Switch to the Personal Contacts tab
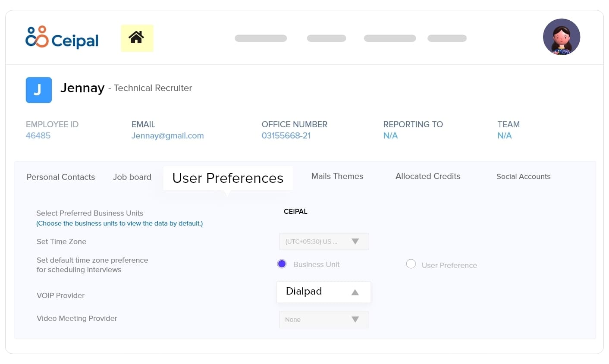The image size is (609, 364). click(x=61, y=177)
